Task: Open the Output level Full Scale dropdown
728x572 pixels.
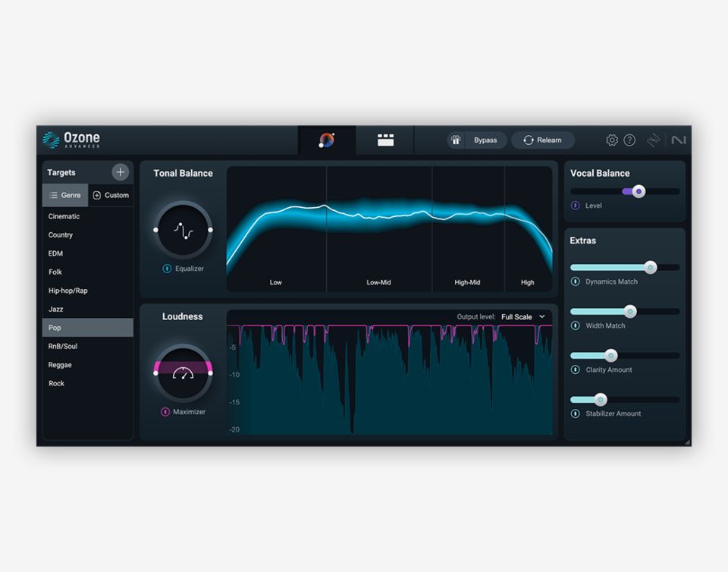Action: [523, 317]
